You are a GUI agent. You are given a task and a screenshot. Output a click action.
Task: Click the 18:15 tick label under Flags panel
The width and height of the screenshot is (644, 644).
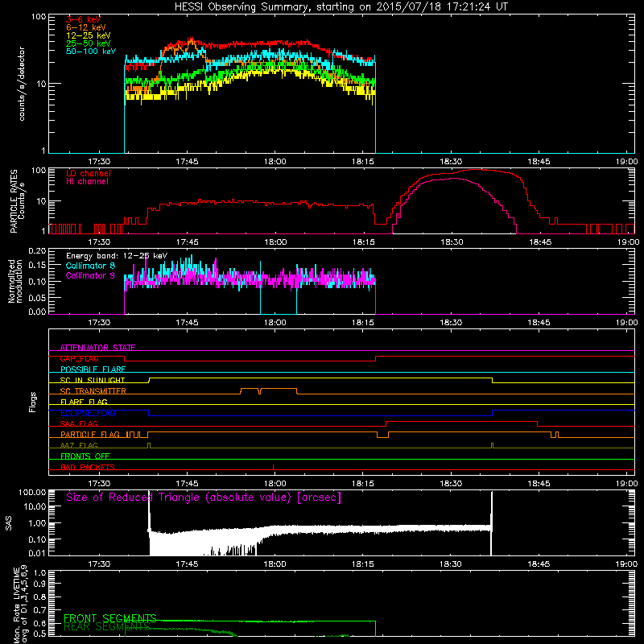pos(363,484)
